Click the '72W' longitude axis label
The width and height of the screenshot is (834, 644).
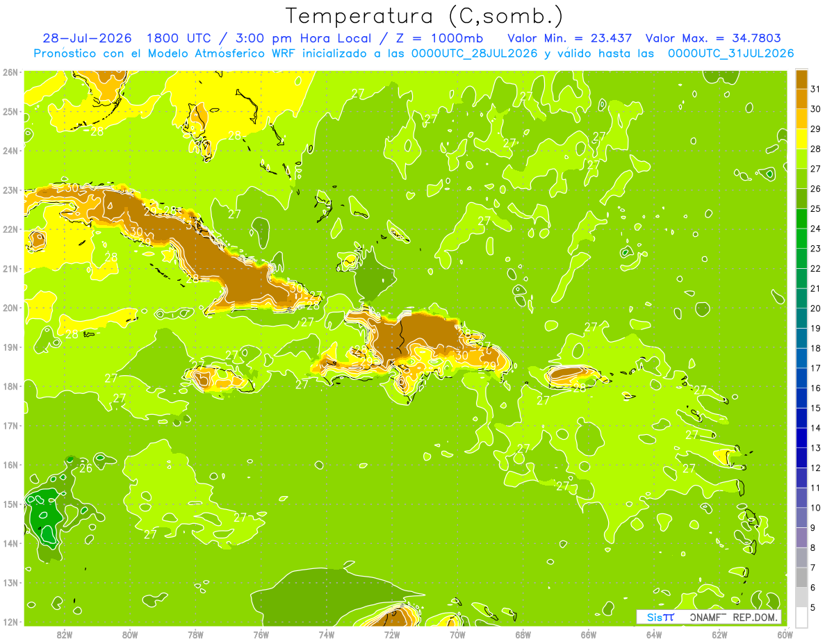pyautogui.click(x=392, y=634)
